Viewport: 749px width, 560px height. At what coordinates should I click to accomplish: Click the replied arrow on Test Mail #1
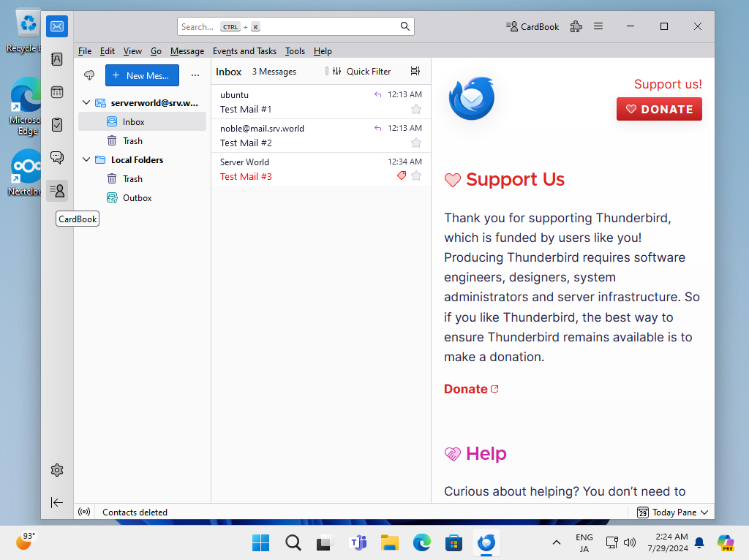[378, 94]
